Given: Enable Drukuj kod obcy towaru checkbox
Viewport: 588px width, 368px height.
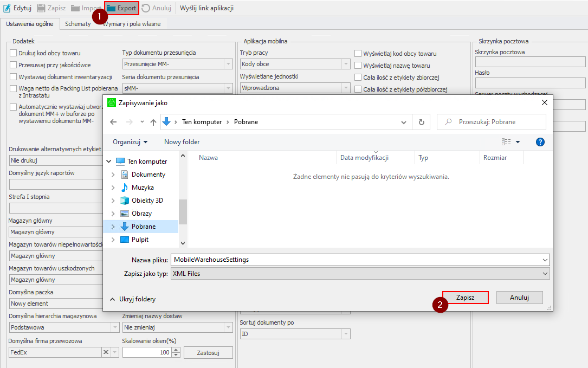Looking at the screenshot, I should pos(14,53).
